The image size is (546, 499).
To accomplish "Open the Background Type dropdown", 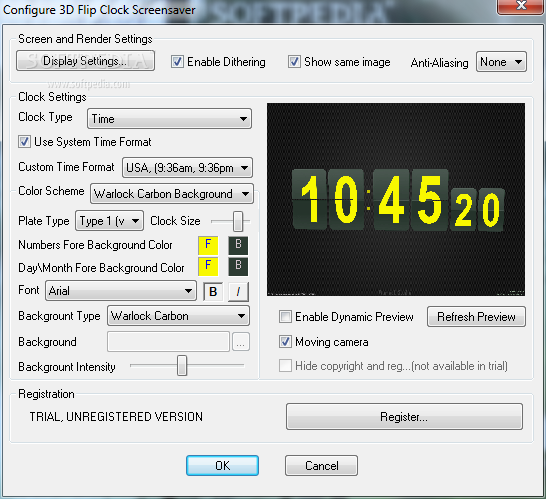I will tap(178, 316).
